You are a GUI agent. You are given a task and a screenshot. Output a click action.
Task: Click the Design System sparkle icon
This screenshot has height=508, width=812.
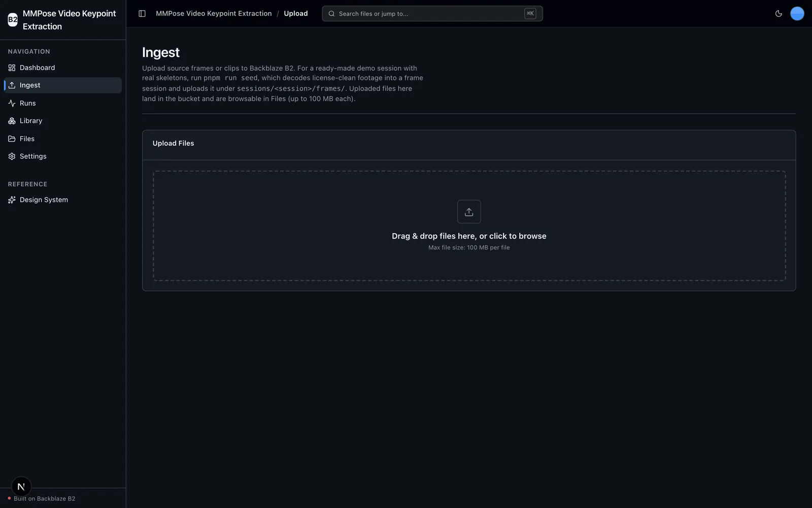12,200
